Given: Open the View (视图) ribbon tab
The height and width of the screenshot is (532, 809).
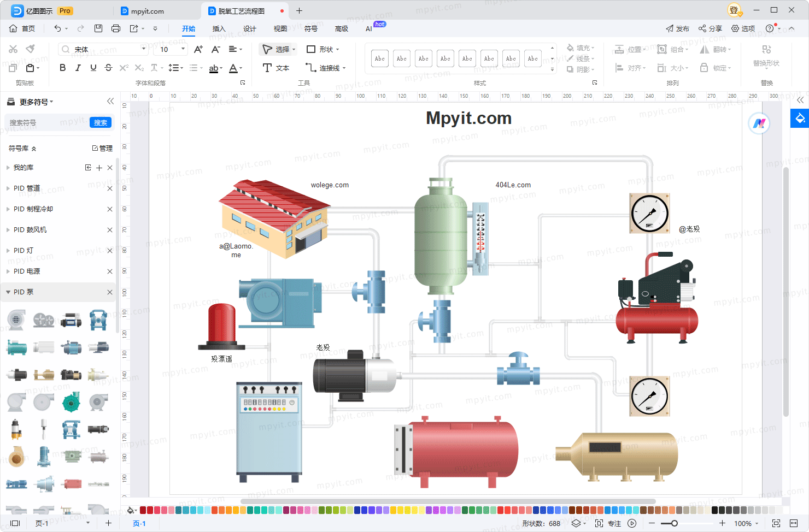Looking at the screenshot, I should 280,28.
